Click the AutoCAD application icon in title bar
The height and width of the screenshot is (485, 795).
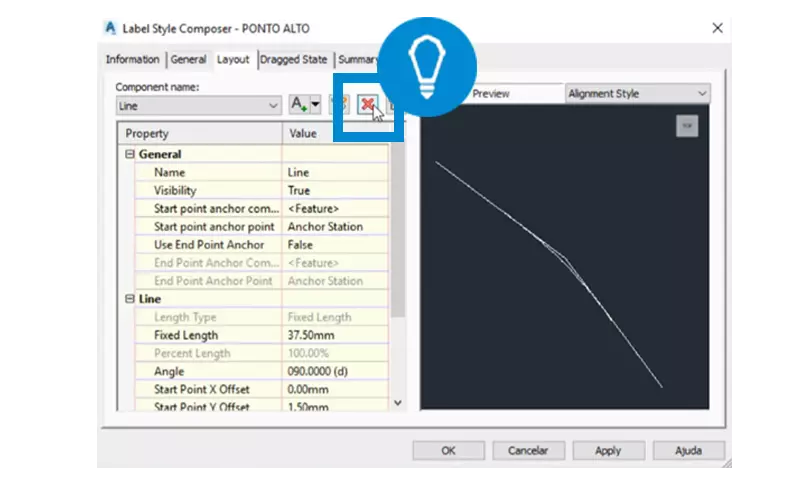point(111,28)
